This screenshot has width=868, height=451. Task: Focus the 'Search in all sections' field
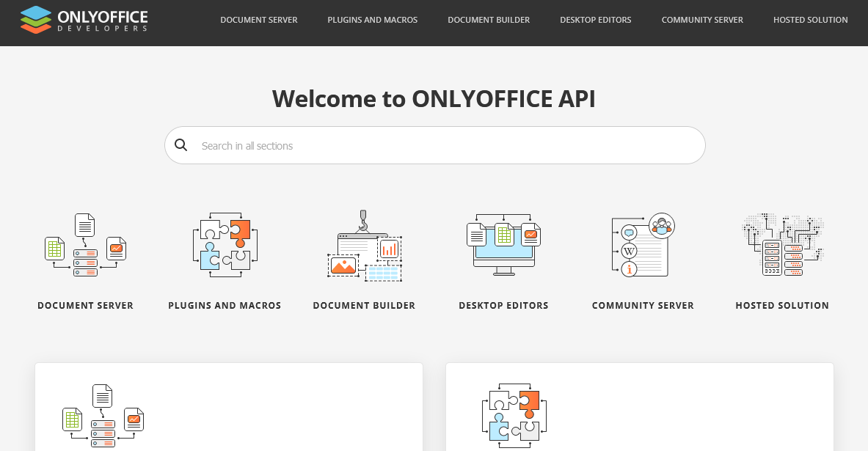434,145
